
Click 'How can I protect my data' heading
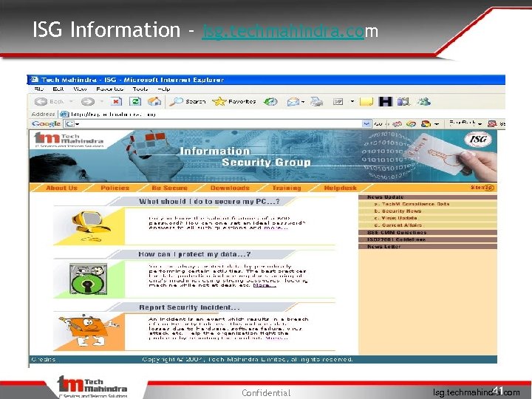click(x=194, y=254)
